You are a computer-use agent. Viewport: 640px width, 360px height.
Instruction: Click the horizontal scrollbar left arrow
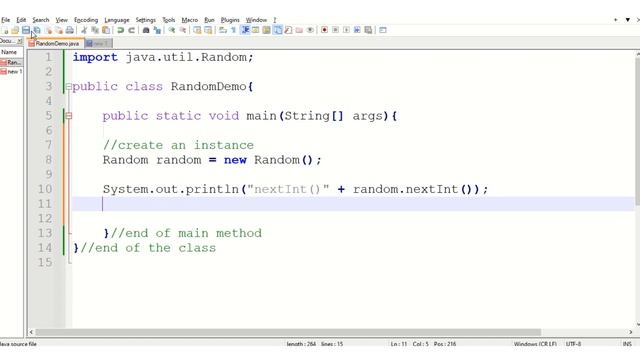tap(31, 332)
